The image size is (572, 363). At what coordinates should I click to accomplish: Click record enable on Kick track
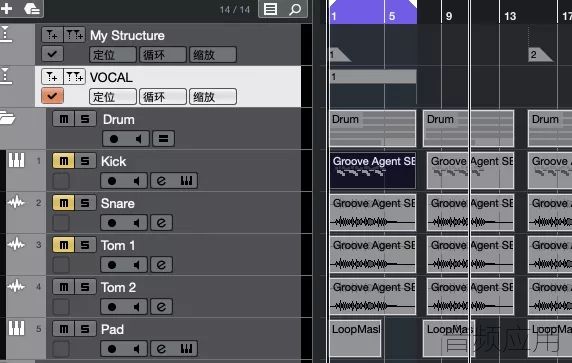(112, 181)
